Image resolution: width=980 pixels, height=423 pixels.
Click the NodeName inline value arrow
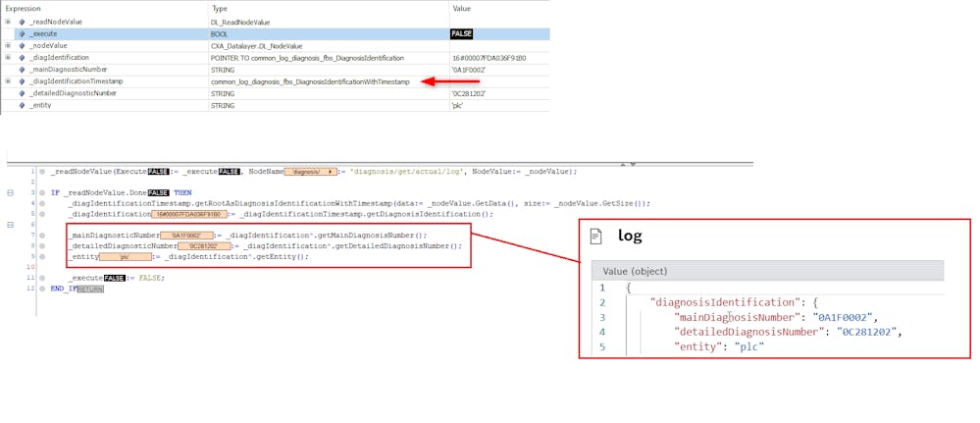pos(330,172)
